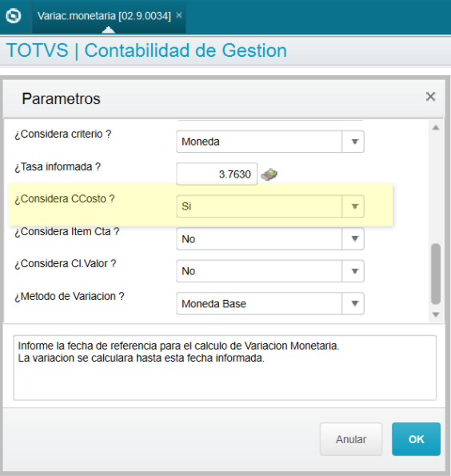Viewport: 451px width, 476px height.
Task: Expand the Metodo de Variacion dropdown arrow
Action: 353,303
